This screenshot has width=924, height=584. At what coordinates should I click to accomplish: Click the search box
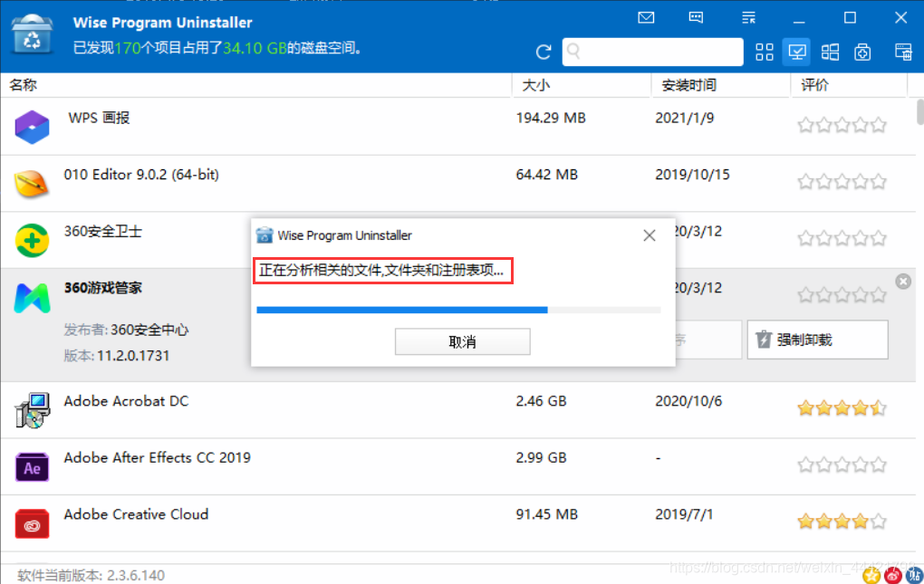pyautogui.click(x=652, y=52)
